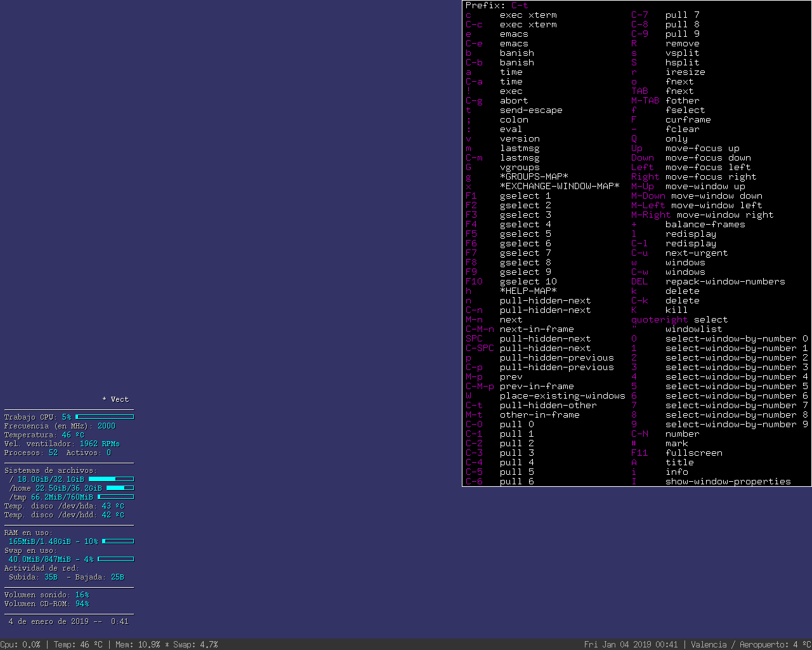This screenshot has height=650, width=812.
Task: Click 'Swap: 4.7%' in the bottom mode line
Action: click(195, 644)
